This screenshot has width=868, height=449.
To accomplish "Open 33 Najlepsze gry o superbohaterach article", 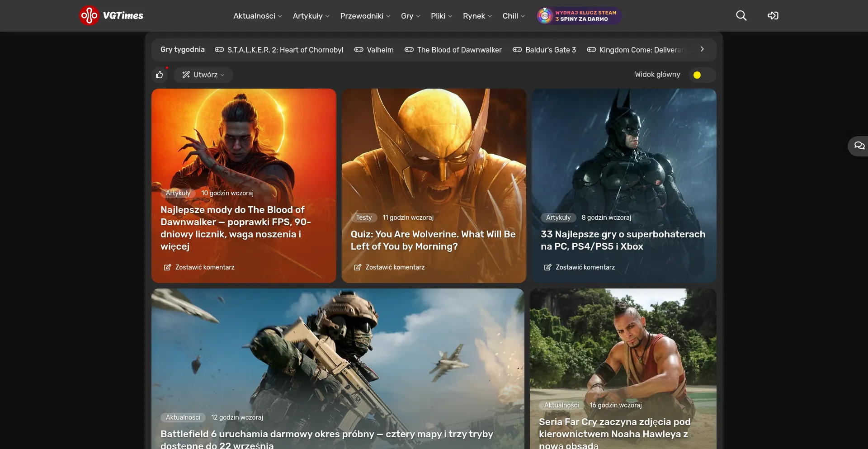I will [x=623, y=240].
